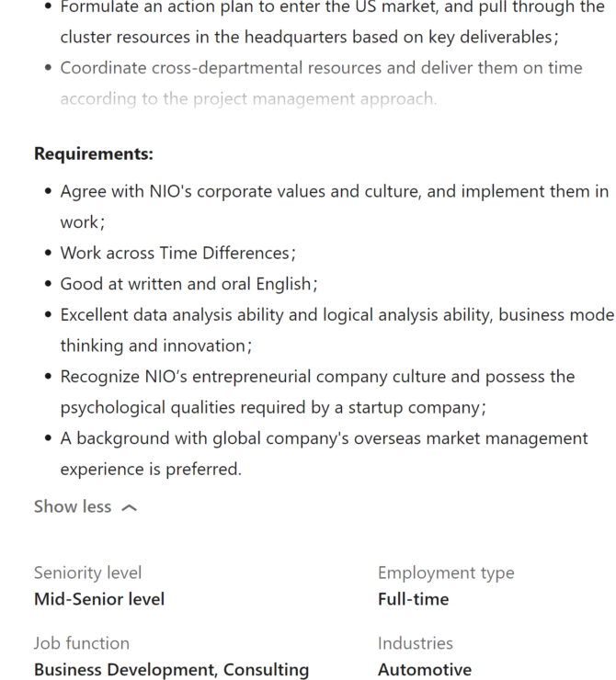Click the Employment type label
The width and height of the screenshot is (616, 680).
pos(446,572)
